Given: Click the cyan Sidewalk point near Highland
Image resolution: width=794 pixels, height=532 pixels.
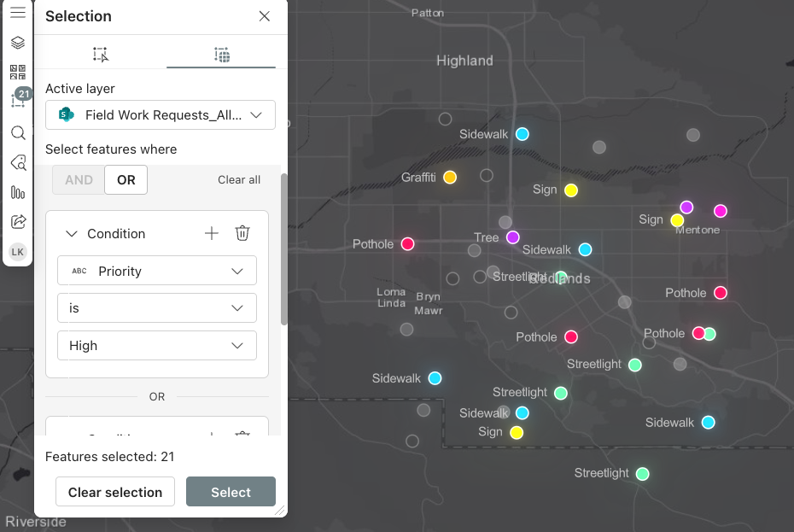Looking at the screenshot, I should click(x=522, y=134).
